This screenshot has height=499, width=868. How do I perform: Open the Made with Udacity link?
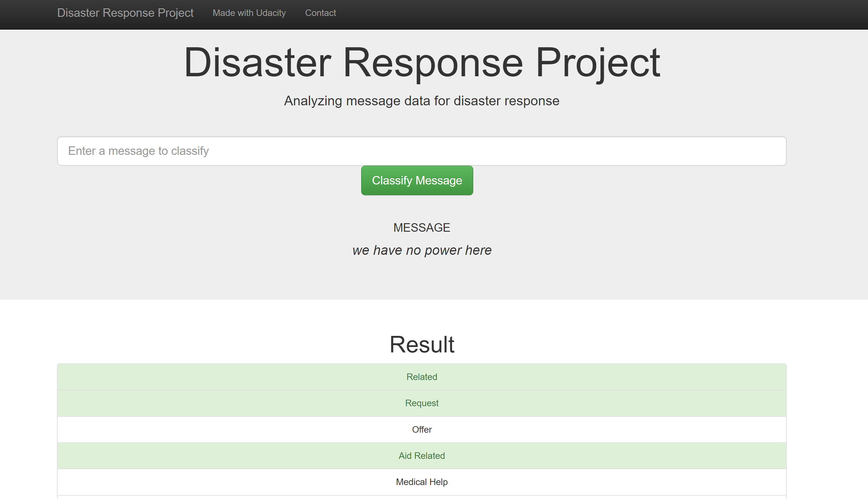[x=249, y=13]
